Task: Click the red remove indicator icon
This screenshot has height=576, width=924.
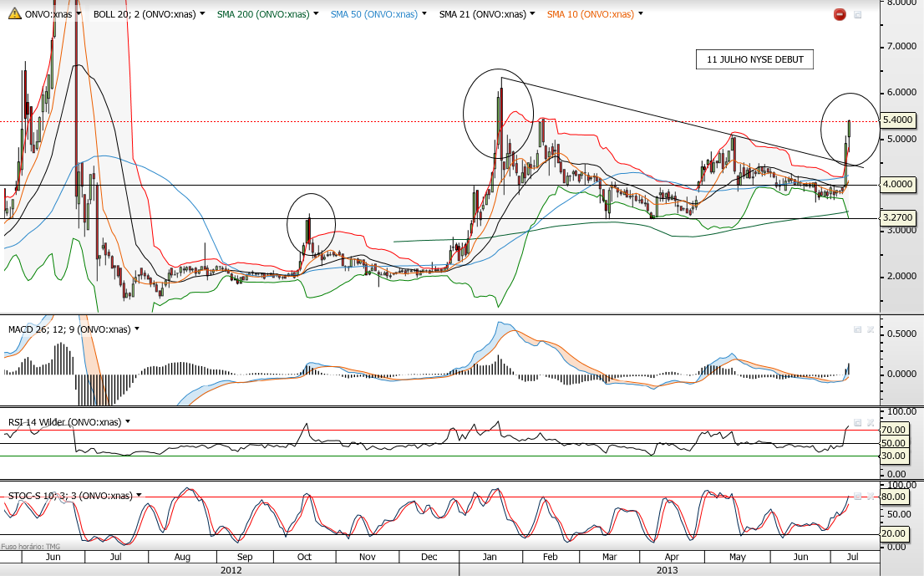Action: (x=840, y=14)
